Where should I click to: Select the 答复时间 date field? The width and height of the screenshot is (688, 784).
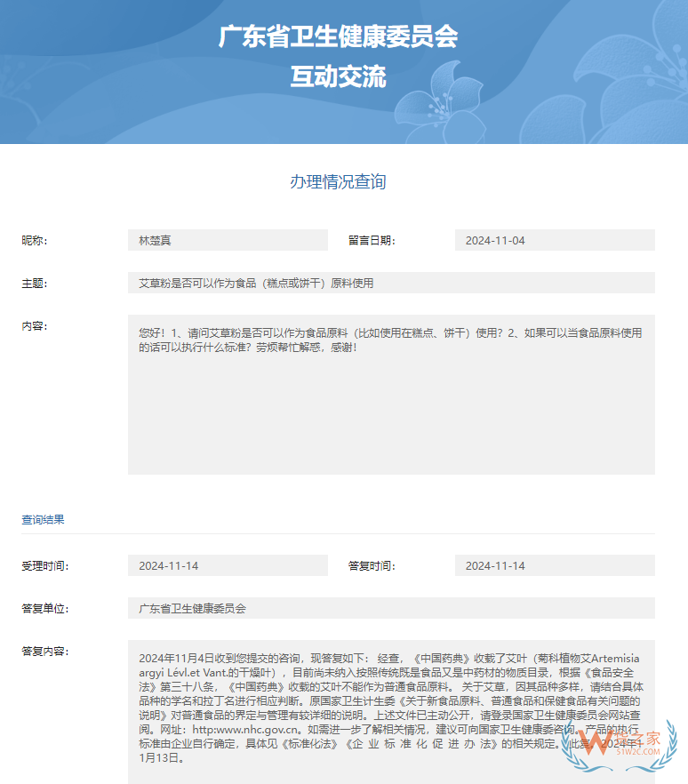pyautogui.click(x=554, y=565)
